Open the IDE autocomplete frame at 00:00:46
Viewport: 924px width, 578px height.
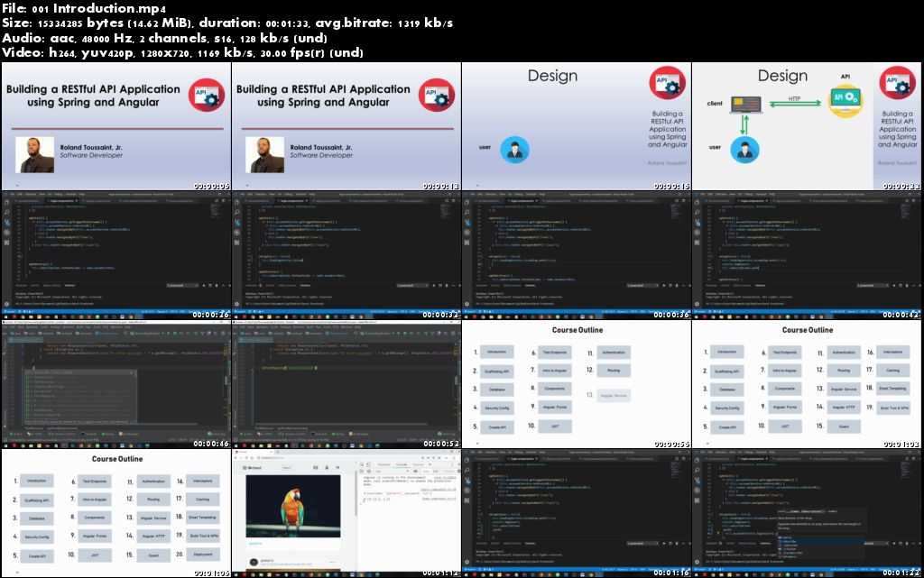click(x=116, y=384)
